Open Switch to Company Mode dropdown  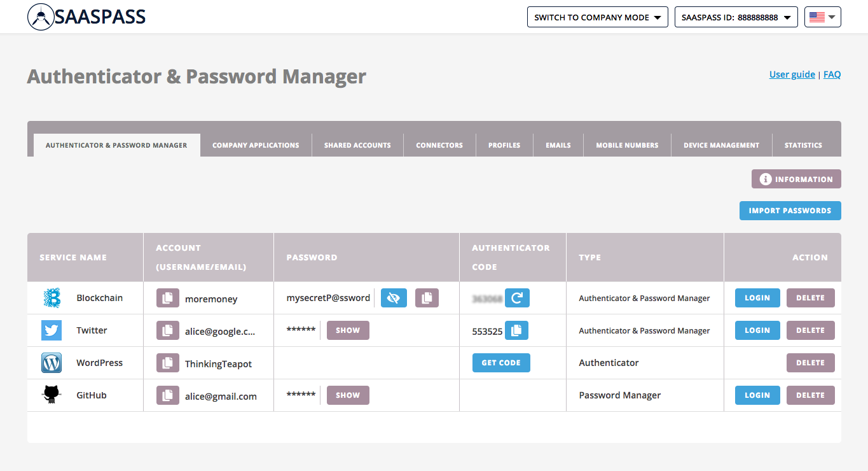coord(597,17)
